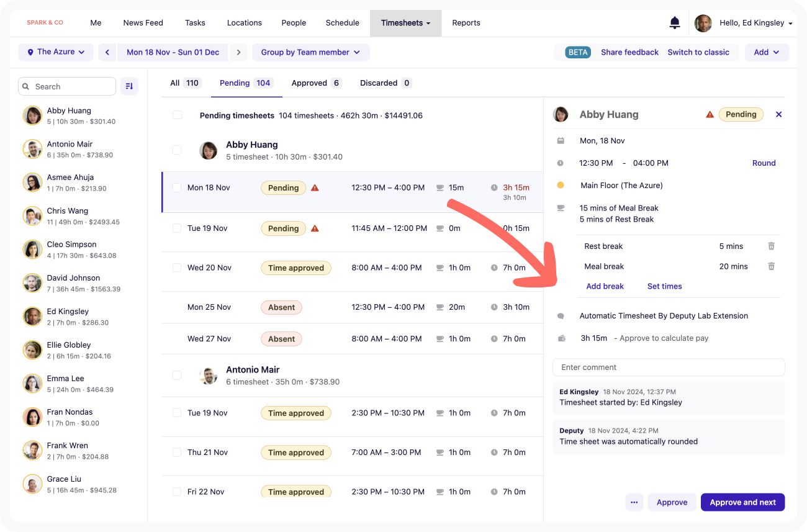
Task: Click the Spark & Co logo
Action: [45, 23]
